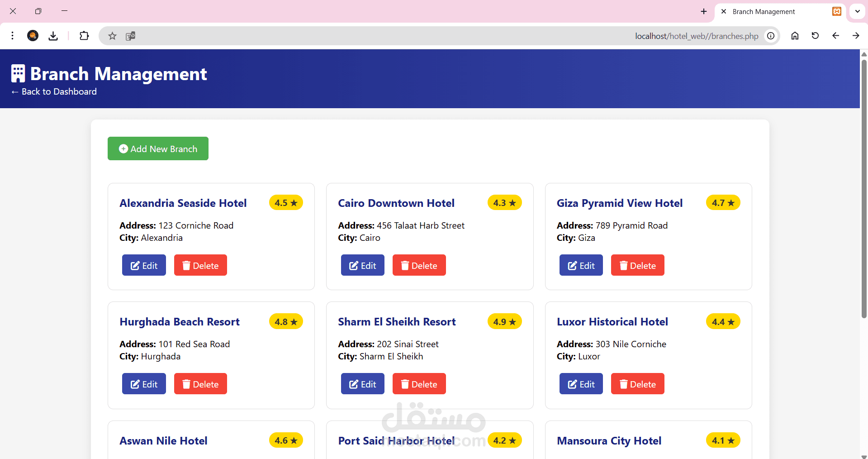
Task: Click the 4.7 star rating badge
Action: click(x=723, y=203)
